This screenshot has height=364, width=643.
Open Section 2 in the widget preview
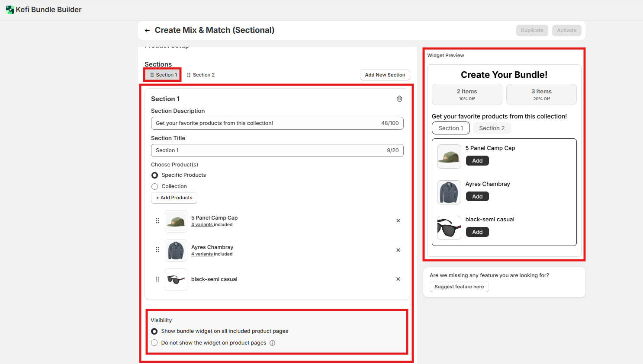(x=492, y=128)
